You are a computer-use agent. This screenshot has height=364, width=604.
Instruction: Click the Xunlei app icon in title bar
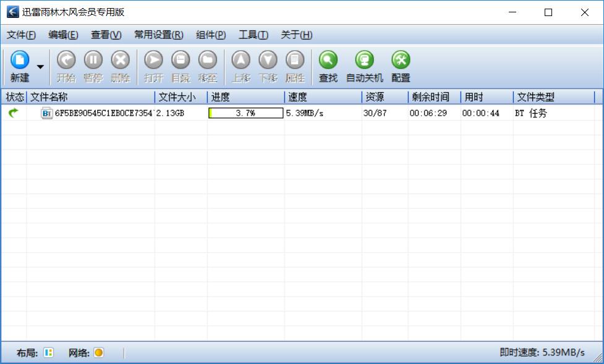click(x=13, y=12)
